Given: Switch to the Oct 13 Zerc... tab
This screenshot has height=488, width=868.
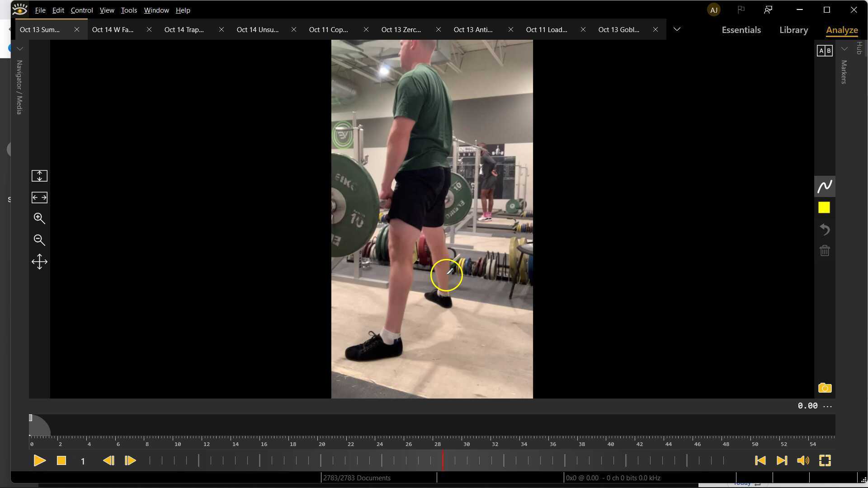Looking at the screenshot, I should (401, 29).
